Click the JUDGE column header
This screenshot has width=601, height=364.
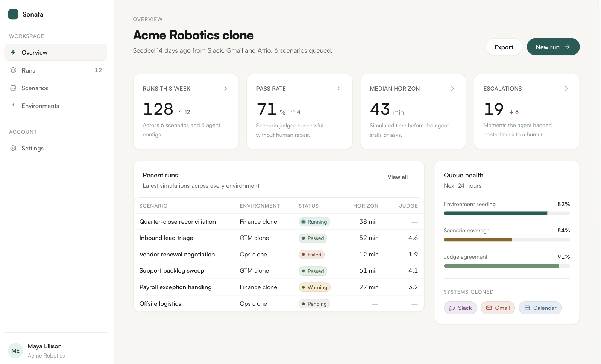click(x=408, y=206)
